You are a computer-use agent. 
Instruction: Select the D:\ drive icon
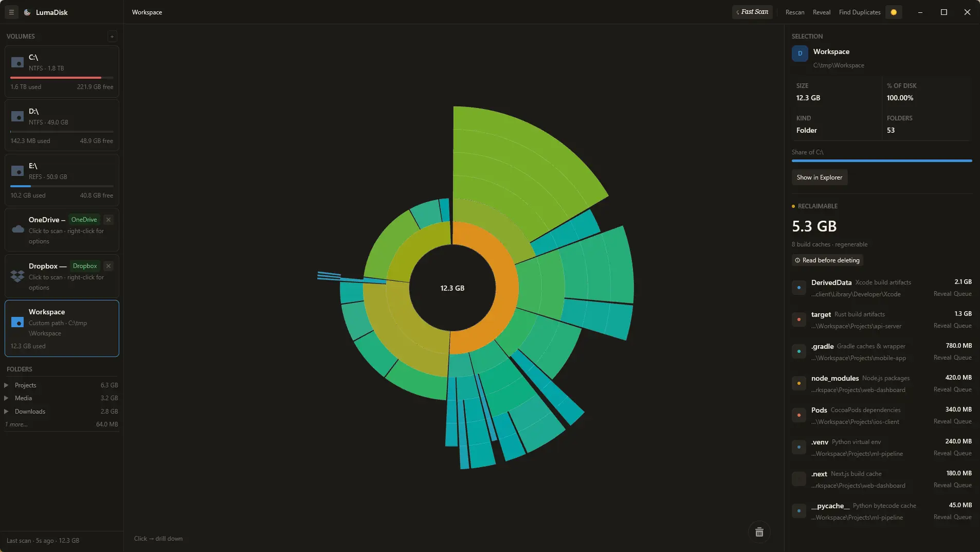17,117
